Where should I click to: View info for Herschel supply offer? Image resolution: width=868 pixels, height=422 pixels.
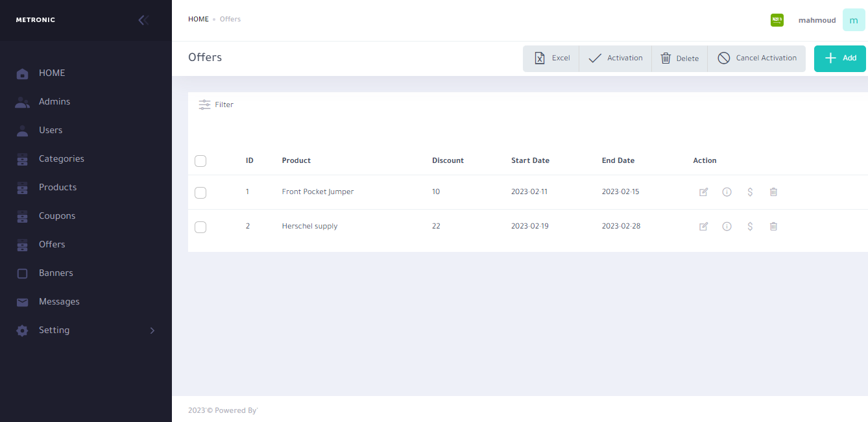(x=727, y=227)
